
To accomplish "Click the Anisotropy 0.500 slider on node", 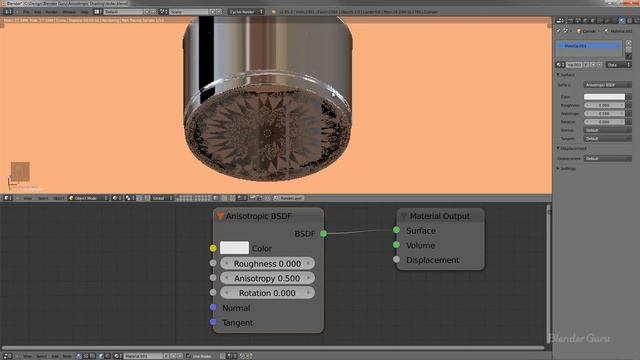I will click(x=267, y=278).
